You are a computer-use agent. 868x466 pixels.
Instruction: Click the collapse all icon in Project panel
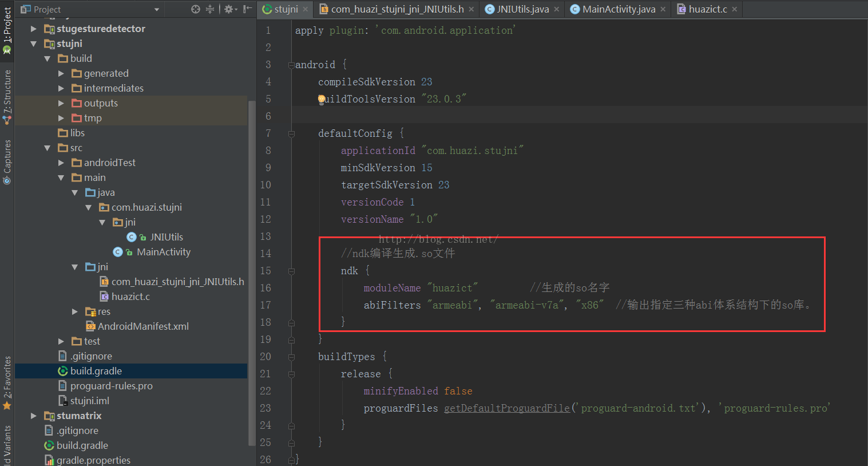(x=210, y=9)
